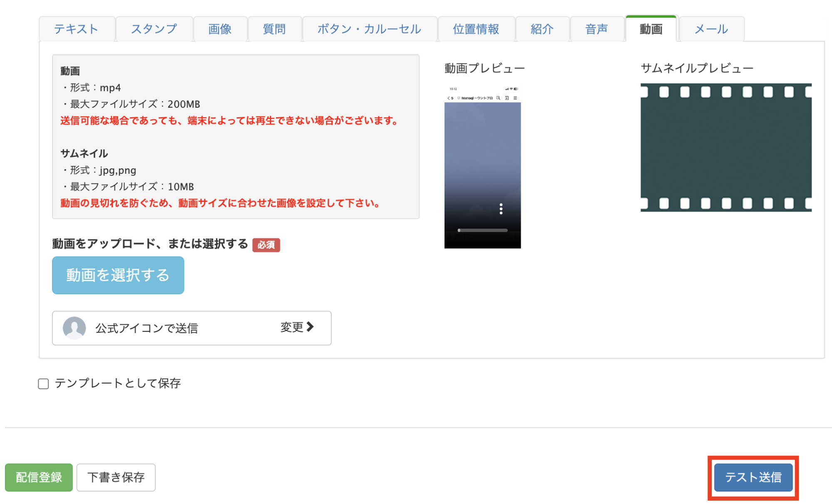Switch to the 位置情報 tab

[476, 29]
